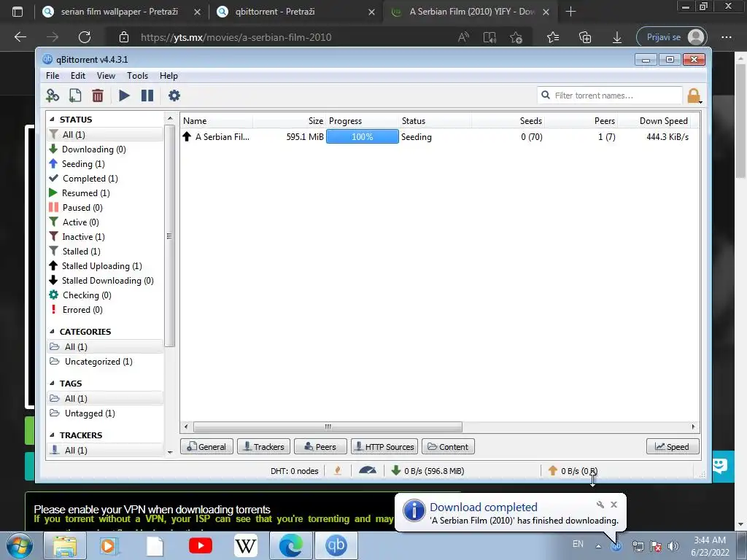747x560 pixels.
Task: Sort by the Size column header
Action: [289, 121]
